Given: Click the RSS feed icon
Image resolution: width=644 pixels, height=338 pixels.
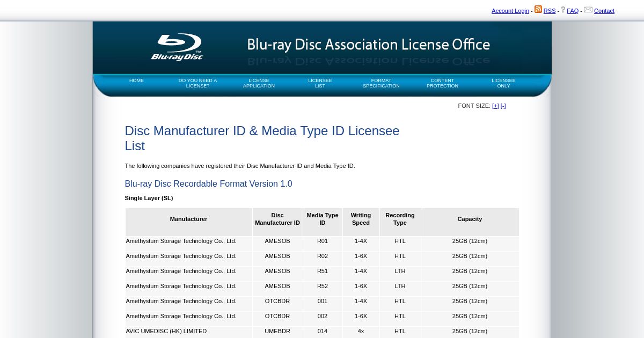Looking at the screenshot, I should 538,9.
